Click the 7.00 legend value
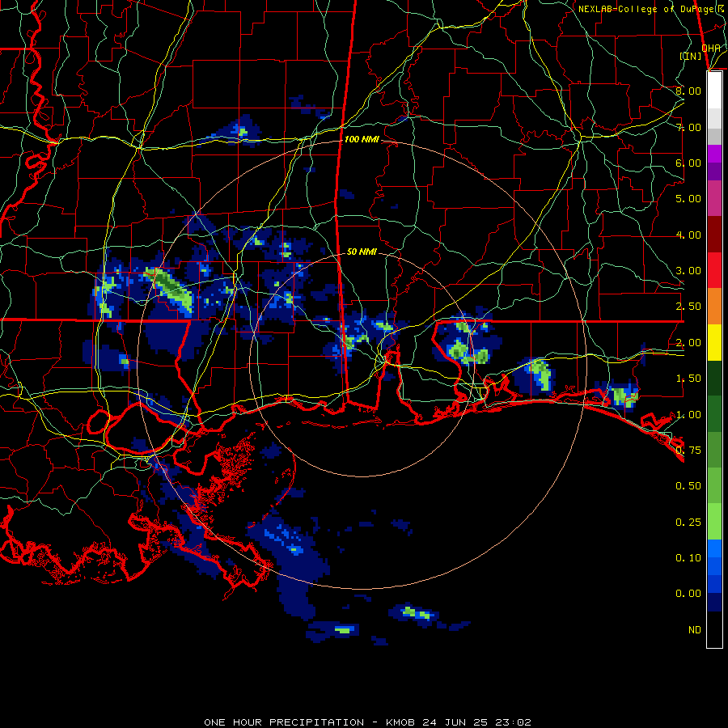 688,127
